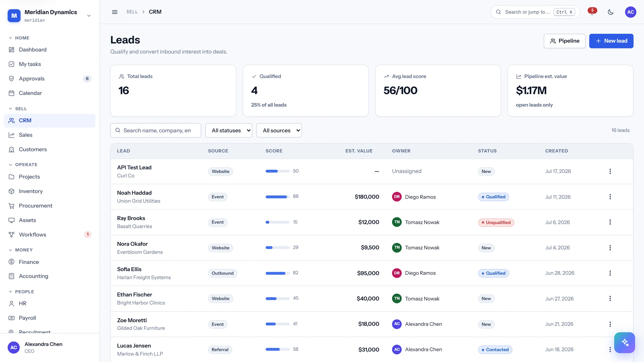Click the Meridian Dynamics M logo
Screen dimensions: 644x362
(14, 16)
